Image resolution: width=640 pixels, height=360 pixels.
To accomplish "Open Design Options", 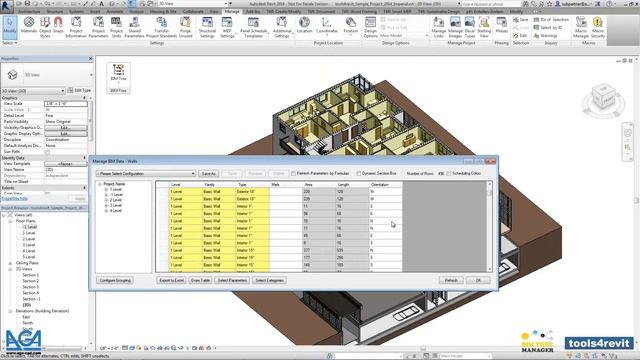I will (370, 27).
